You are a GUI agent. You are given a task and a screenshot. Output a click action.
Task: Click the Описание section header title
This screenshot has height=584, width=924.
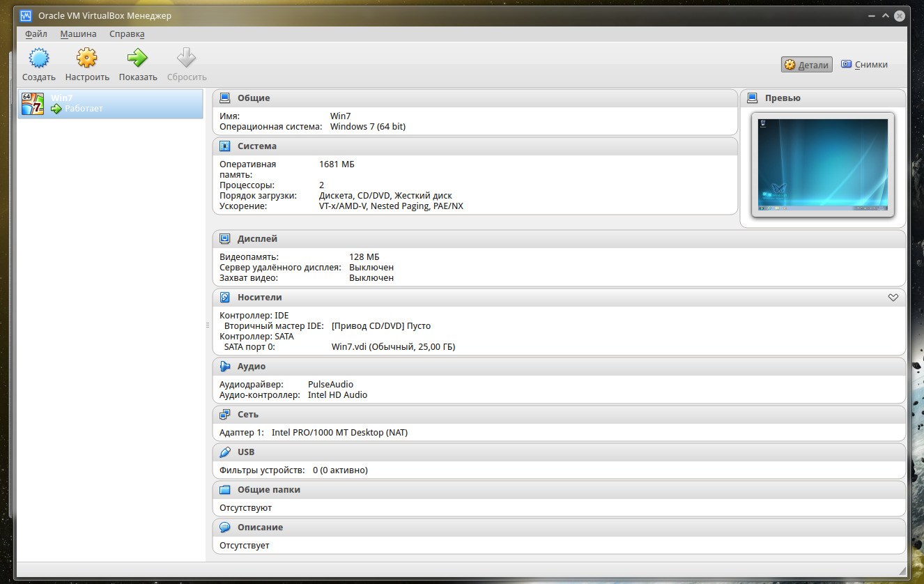coord(260,528)
